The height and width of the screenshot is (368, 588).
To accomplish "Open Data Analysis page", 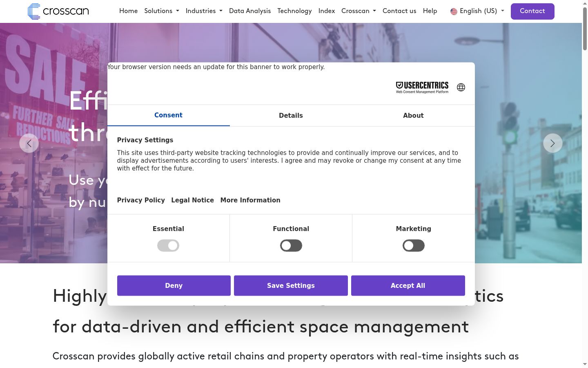I will [250, 11].
